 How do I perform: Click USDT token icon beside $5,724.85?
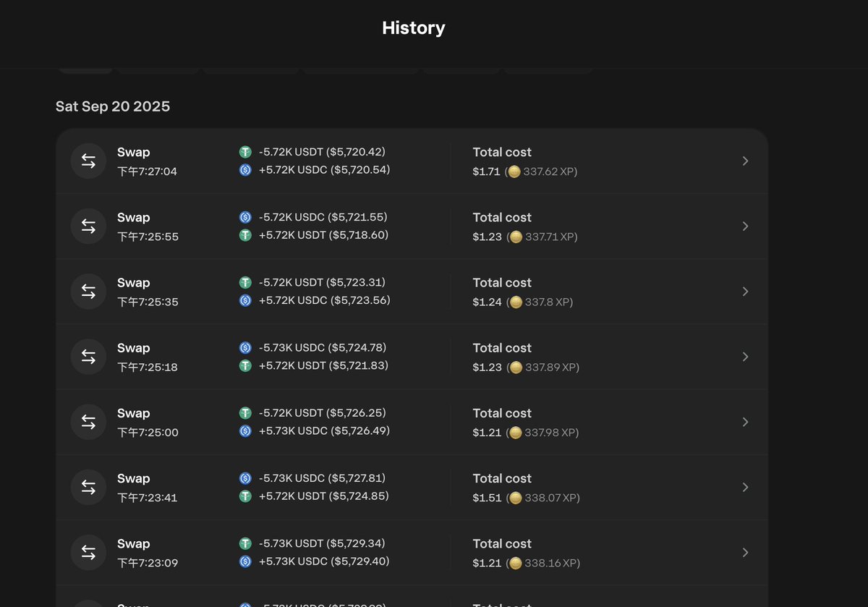pyautogui.click(x=245, y=496)
